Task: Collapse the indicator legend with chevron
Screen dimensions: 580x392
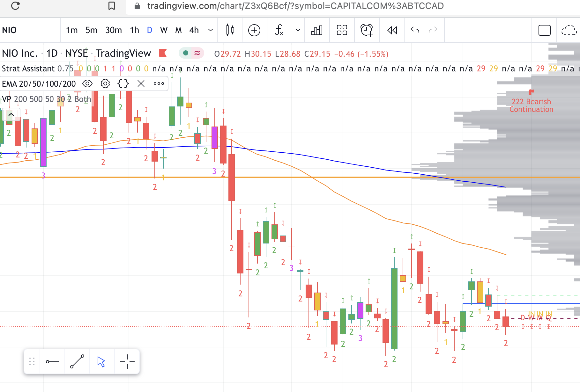Action: [11, 114]
